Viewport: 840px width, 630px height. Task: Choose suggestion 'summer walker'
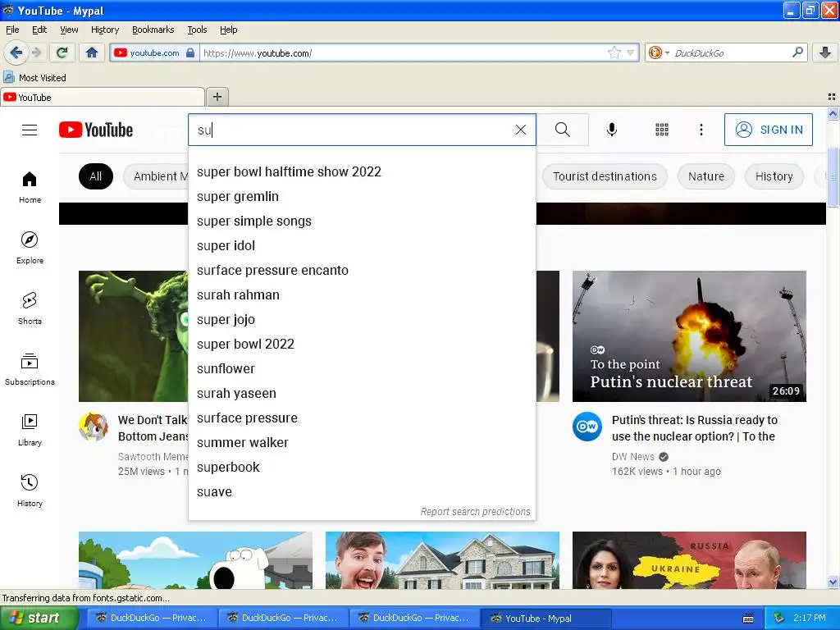click(x=362, y=443)
